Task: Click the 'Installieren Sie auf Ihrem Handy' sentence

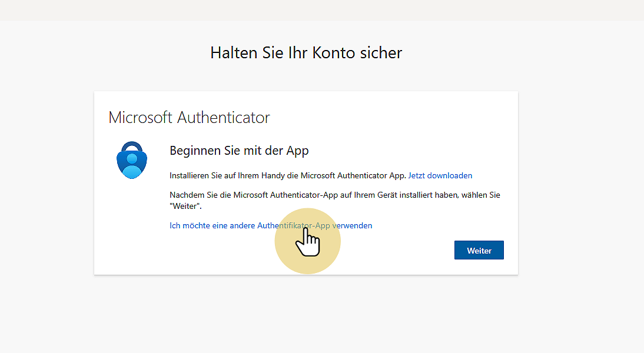Action: tap(288, 175)
